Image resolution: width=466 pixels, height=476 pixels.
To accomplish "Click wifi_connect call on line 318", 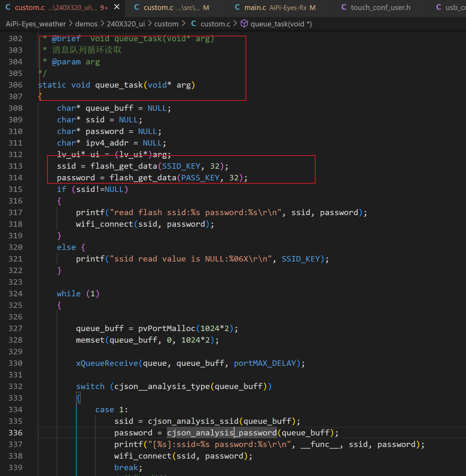I will pyautogui.click(x=105, y=224).
